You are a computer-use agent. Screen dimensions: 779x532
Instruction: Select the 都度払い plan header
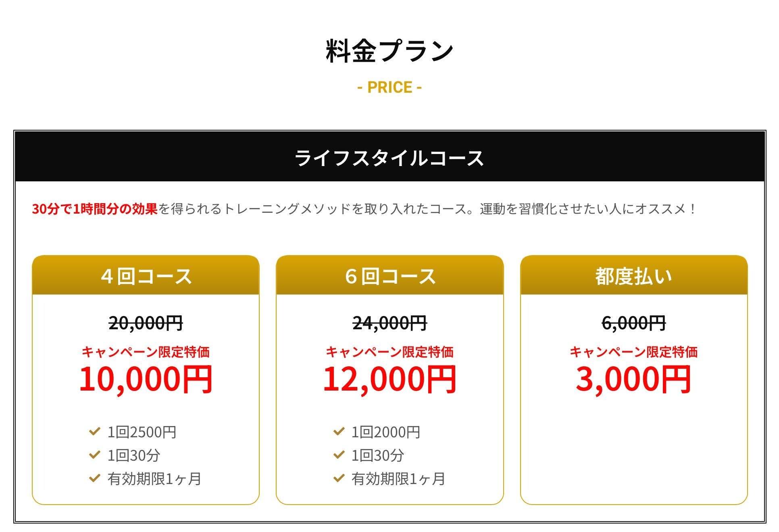click(x=634, y=276)
